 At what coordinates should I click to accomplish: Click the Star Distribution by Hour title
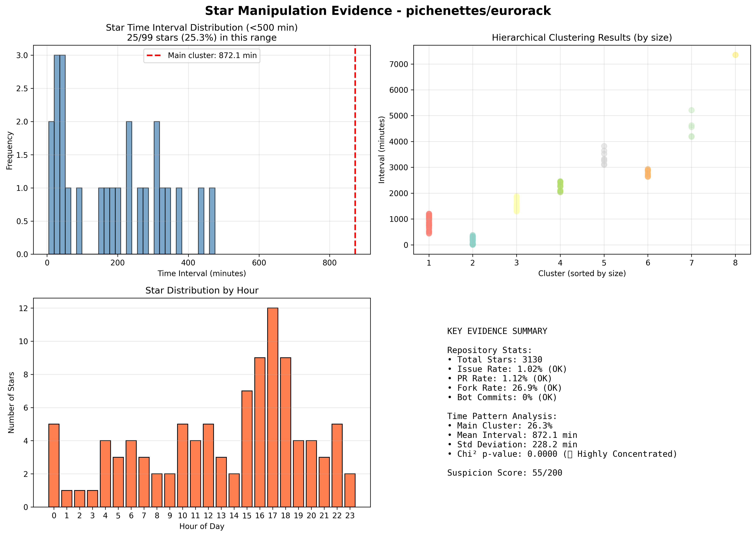[x=202, y=290]
